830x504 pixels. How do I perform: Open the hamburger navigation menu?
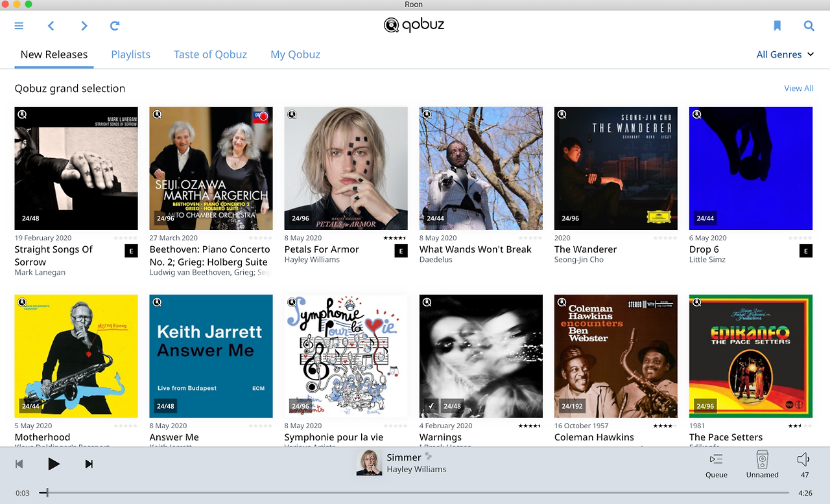coord(19,26)
